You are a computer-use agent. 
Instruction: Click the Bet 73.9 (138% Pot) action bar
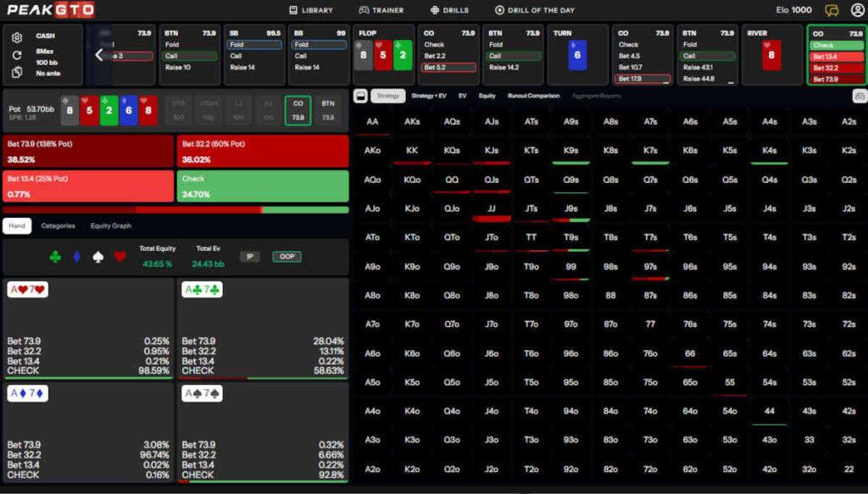pos(88,151)
